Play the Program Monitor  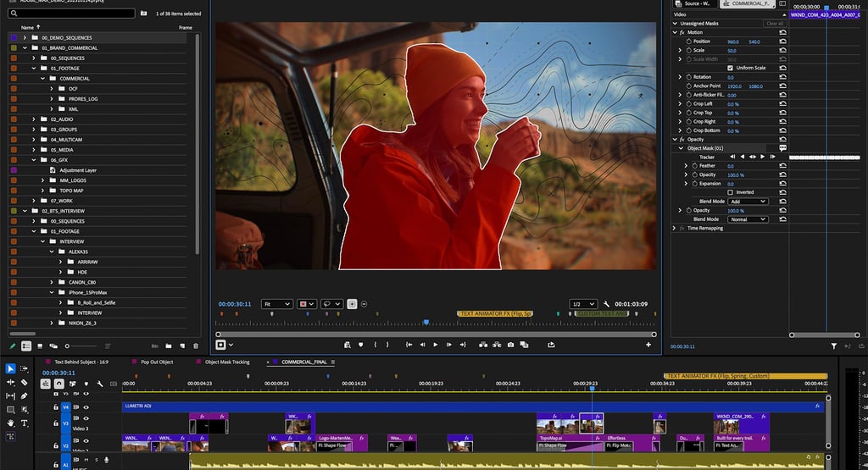pyautogui.click(x=436, y=345)
